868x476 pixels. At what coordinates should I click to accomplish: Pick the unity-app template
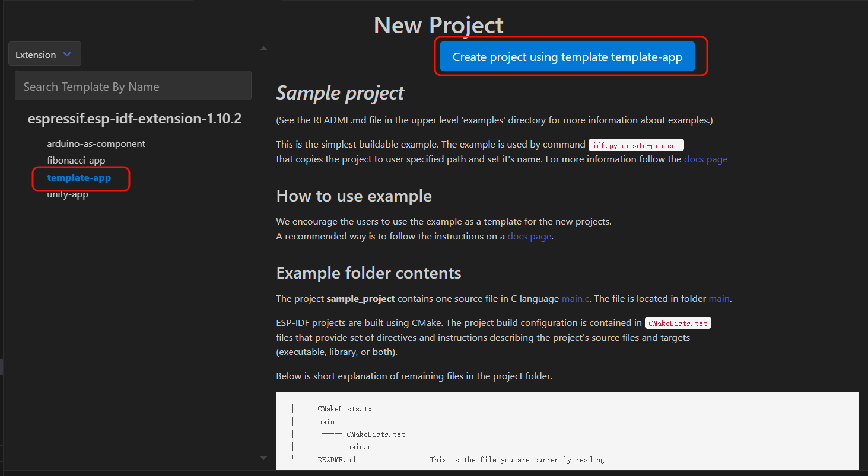pos(68,194)
